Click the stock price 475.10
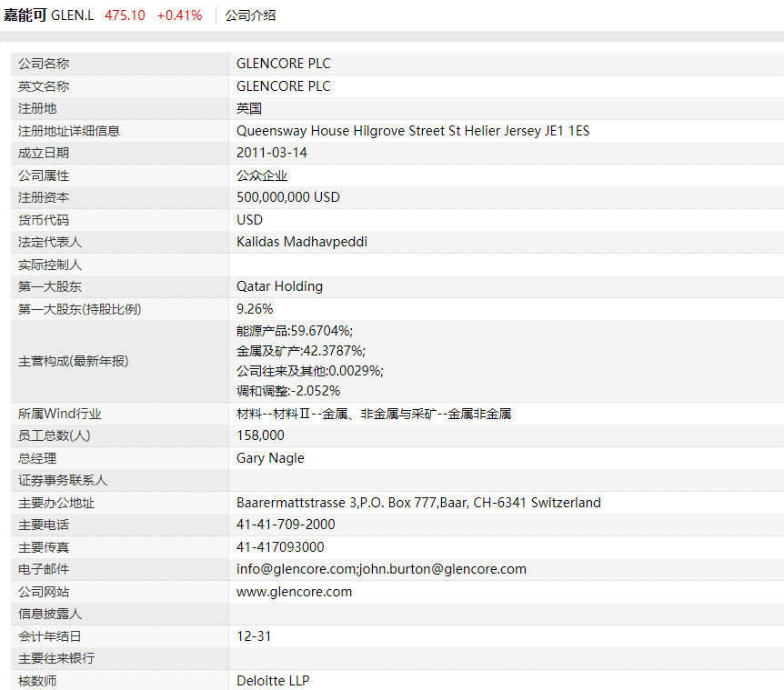This screenshot has height=690, width=784. tap(125, 15)
